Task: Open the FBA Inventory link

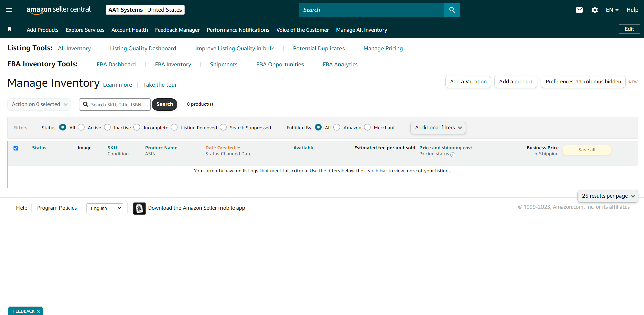Action: pyautogui.click(x=173, y=64)
